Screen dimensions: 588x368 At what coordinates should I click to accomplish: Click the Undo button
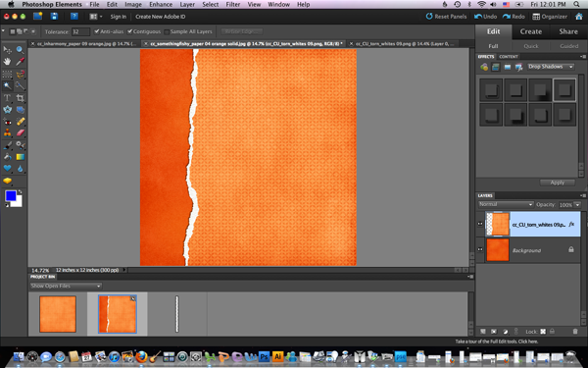[x=486, y=17]
